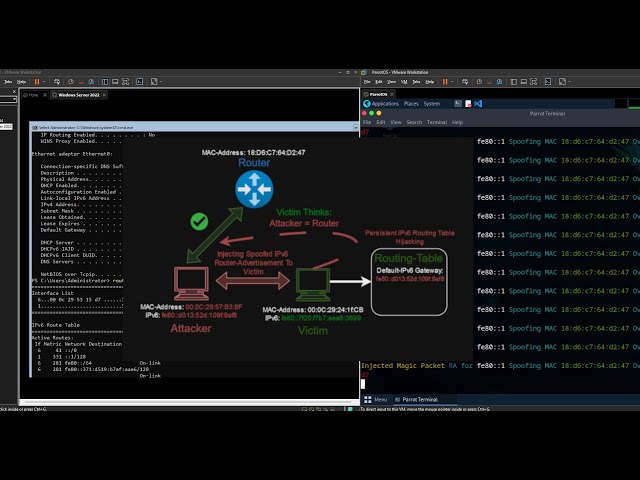Open View menu in Parrot Terminal
The width and height of the screenshot is (640, 480).
[396, 122]
